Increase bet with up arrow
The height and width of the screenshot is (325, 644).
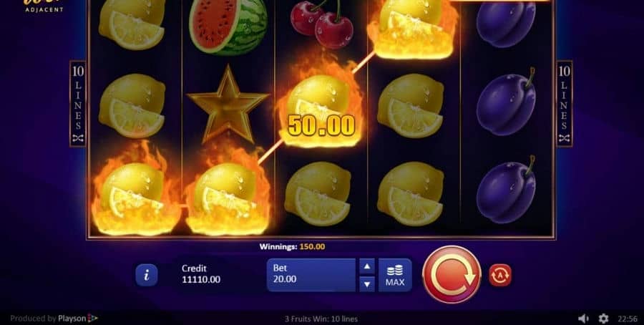click(367, 266)
